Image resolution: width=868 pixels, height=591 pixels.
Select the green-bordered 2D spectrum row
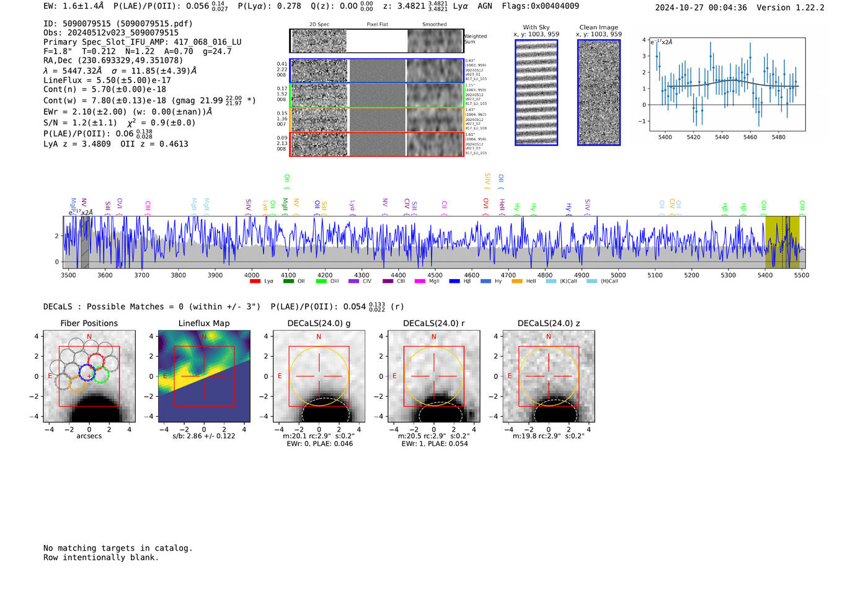376,96
